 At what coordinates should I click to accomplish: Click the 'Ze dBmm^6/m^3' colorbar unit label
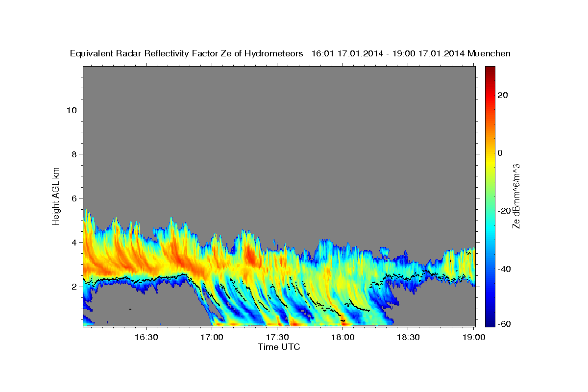(516, 196)
